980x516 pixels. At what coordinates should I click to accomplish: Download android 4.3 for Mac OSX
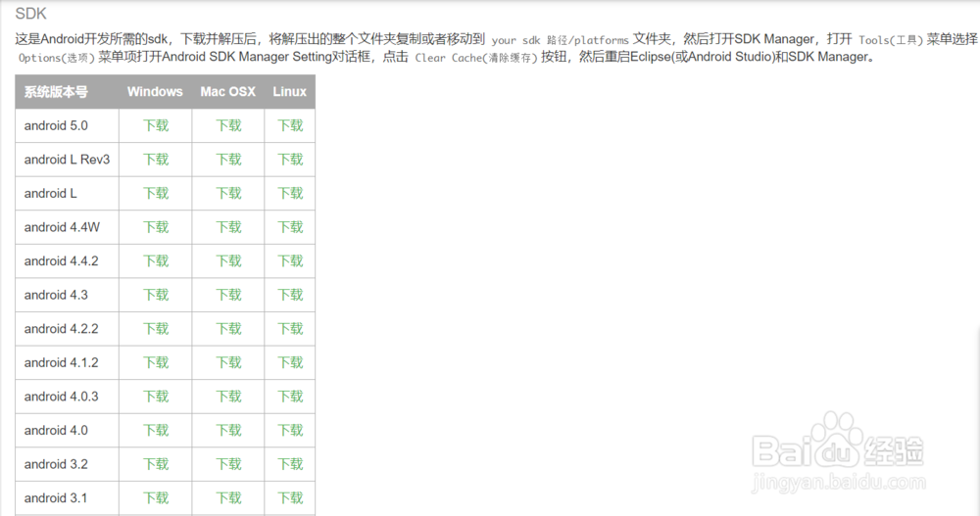[228, 295]
